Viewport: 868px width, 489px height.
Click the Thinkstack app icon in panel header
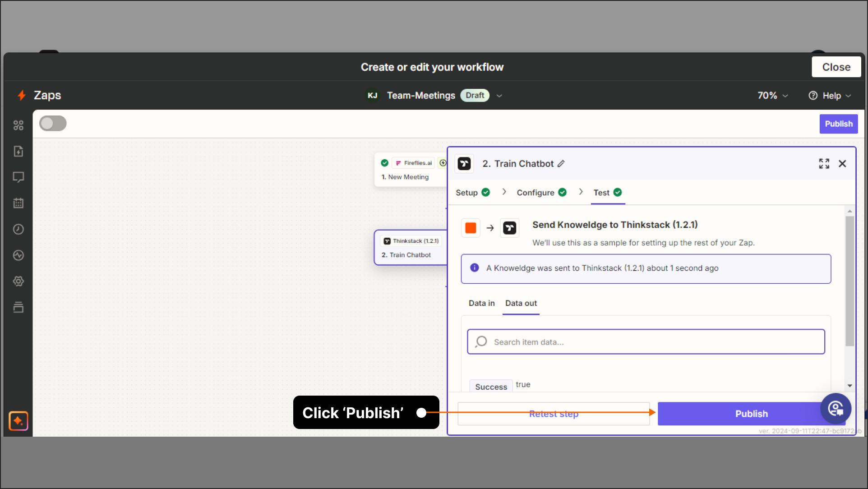(464, 163)
